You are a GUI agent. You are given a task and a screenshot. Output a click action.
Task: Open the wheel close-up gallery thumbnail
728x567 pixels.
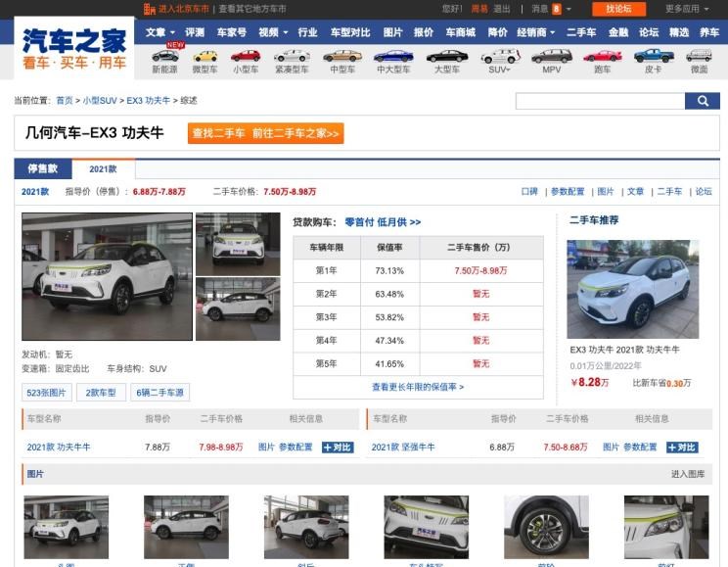coord(546,527)
